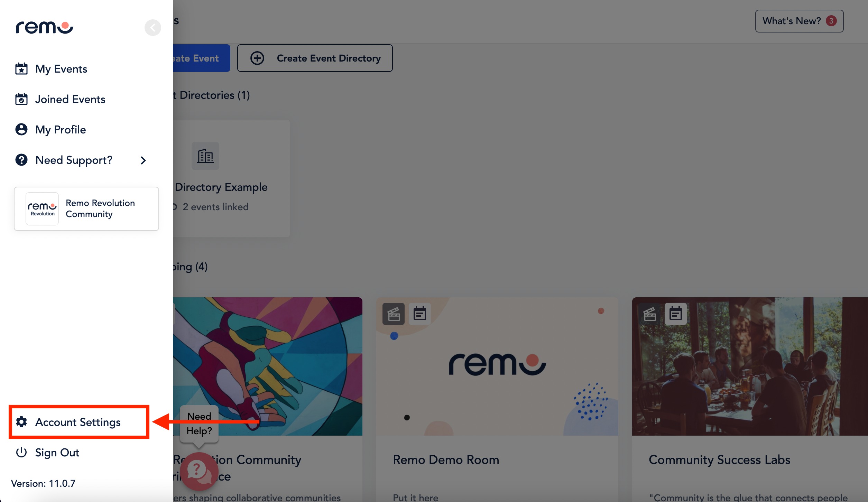
Task: Click calendar icon on Remo Demo Room card
Action: point(419,314)
